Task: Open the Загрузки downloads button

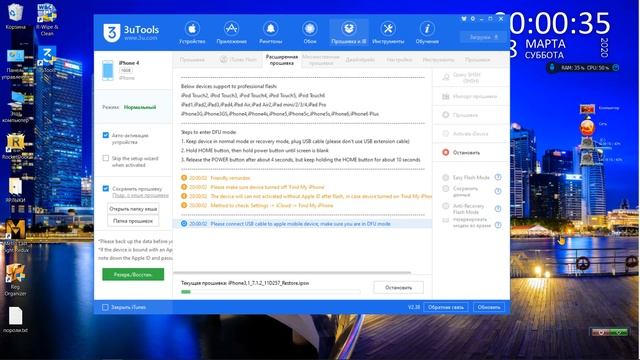Action: tap(483, 37)
